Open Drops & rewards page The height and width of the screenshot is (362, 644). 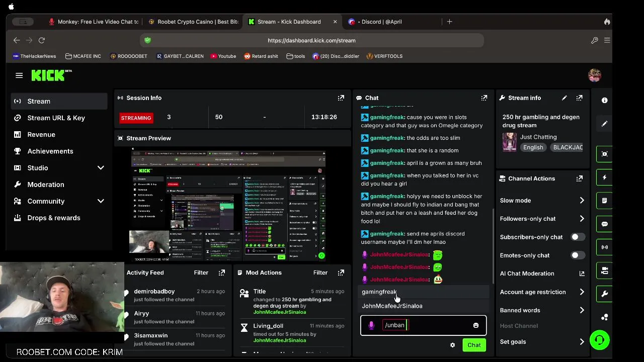pyautogui.click(x=59, y=218)
